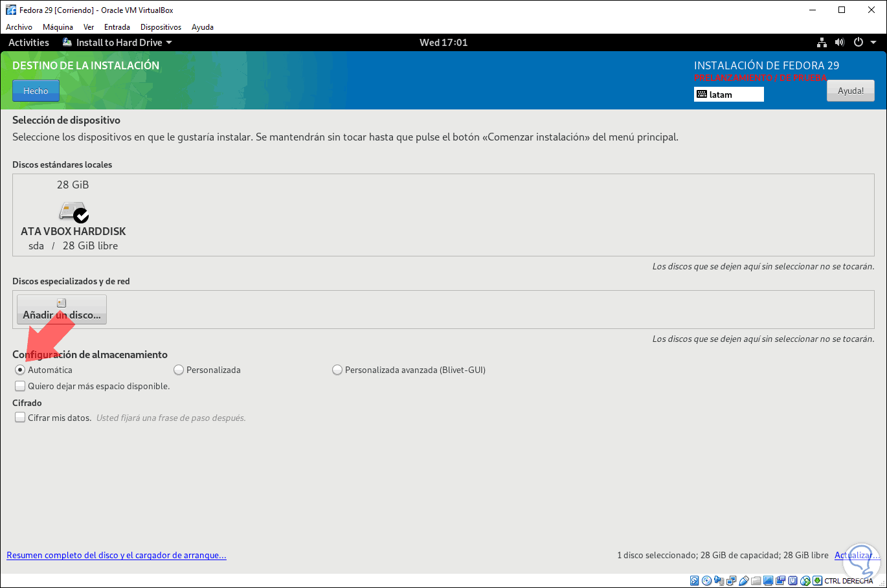Click the '1 disco seleccionado; 28 GiB de capacidad' status text
The image size is (887, 588).
pos(723,555)
